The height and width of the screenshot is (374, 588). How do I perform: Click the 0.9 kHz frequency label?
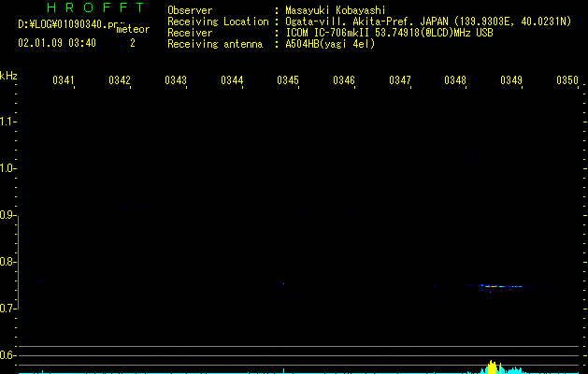[x=7, y=215]
